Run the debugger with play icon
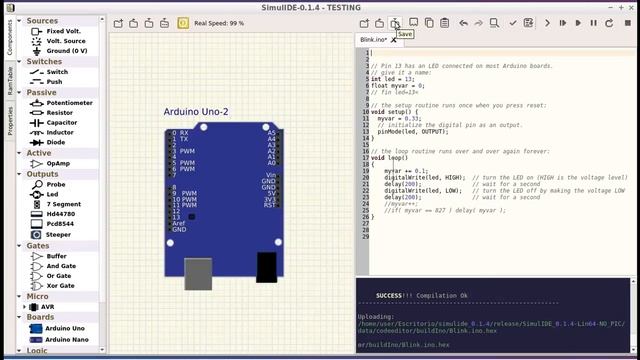The width and height of the screenshot is (640, 360). point(578,23)
